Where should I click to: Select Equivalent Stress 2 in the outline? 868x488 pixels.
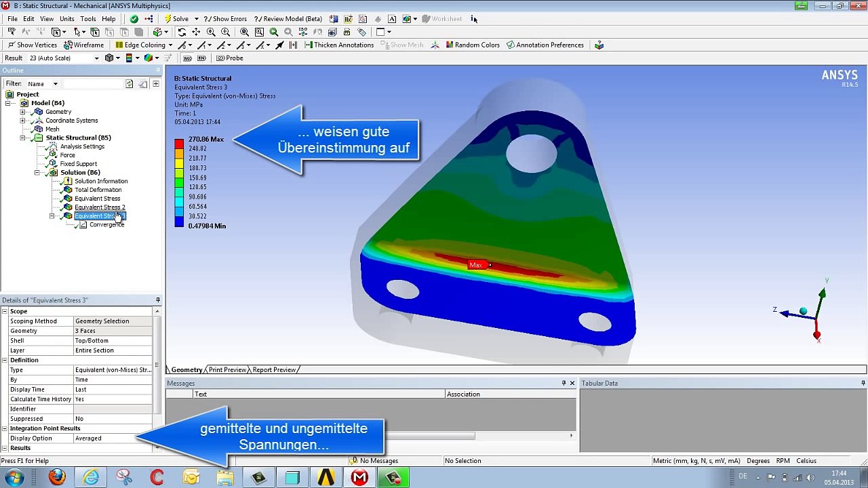(x=100, y=207)
